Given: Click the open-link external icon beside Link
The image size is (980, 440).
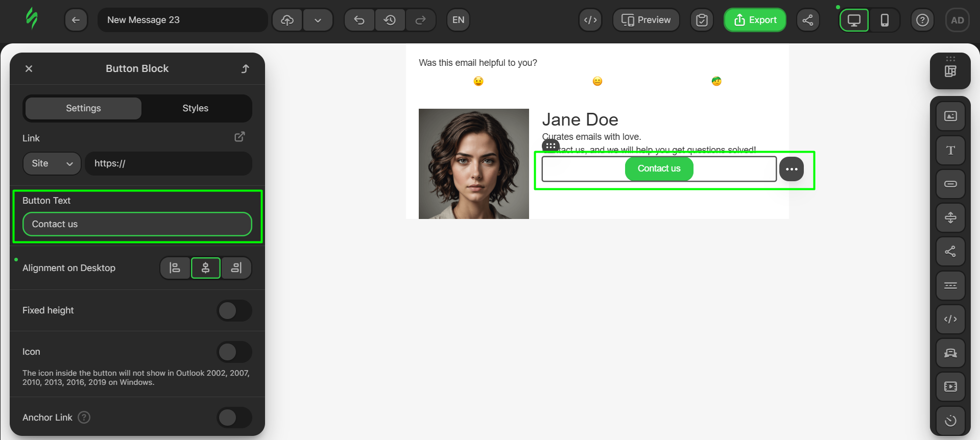Looking at the screenshot, I should click(x=240, y=137).
